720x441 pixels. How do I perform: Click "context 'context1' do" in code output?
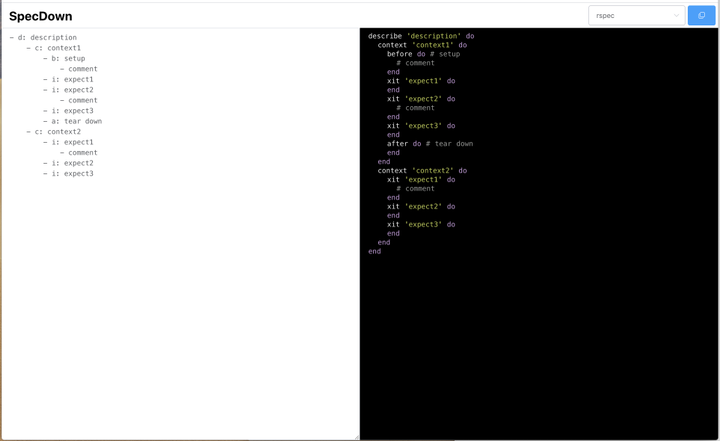[422, 45]
